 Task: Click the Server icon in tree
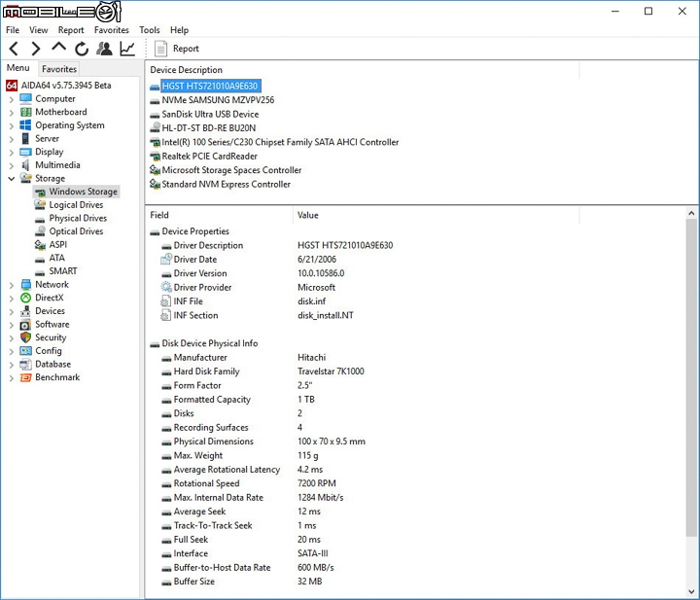[x=26, y=138]
